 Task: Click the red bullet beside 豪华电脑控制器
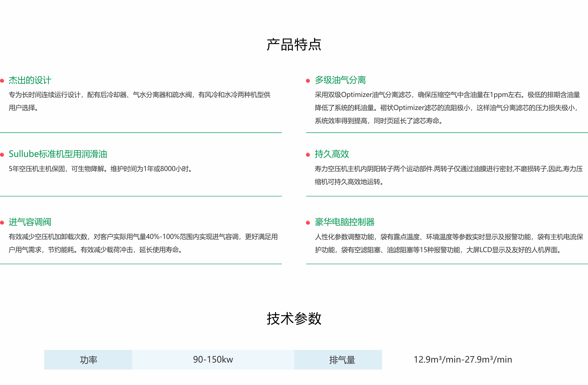(308, 222)
